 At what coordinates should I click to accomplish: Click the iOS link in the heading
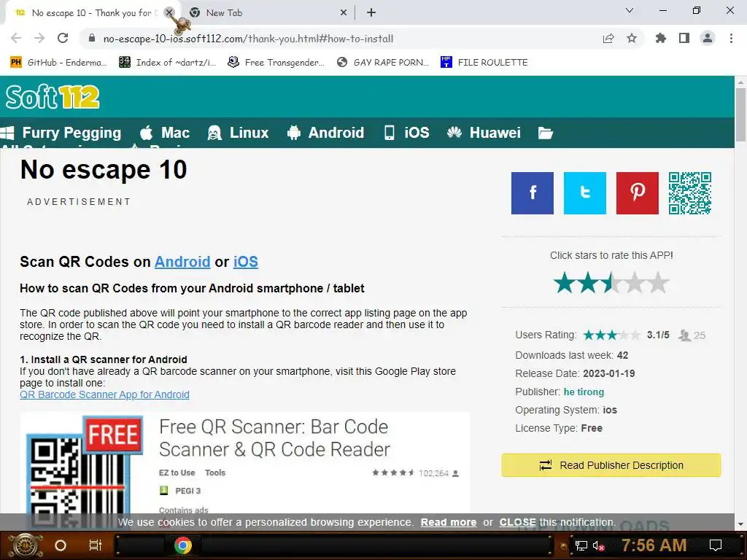coord(246,262)
